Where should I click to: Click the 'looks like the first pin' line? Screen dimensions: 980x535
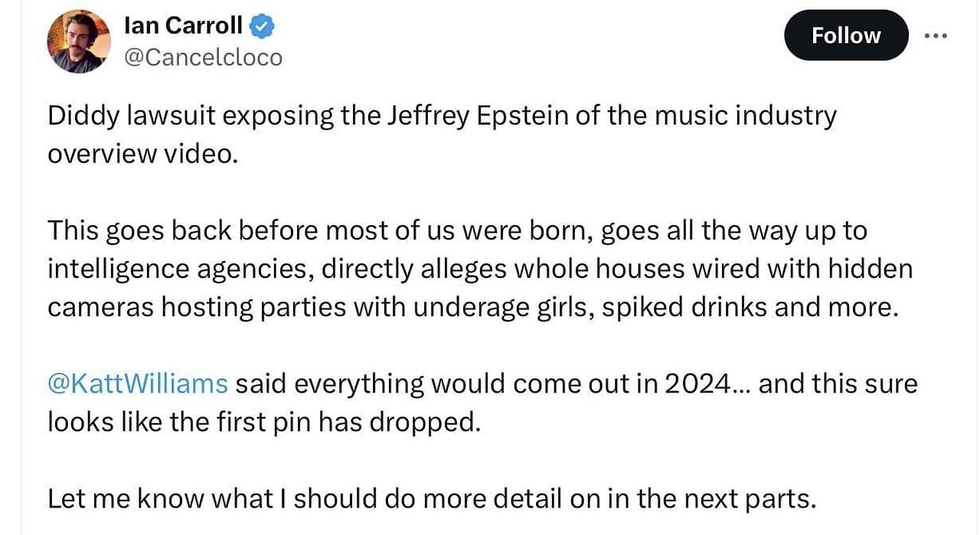[265, 422]
